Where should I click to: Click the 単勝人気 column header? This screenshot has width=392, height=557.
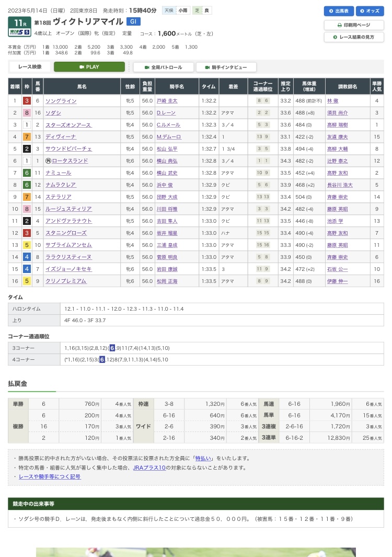point(377,86)
